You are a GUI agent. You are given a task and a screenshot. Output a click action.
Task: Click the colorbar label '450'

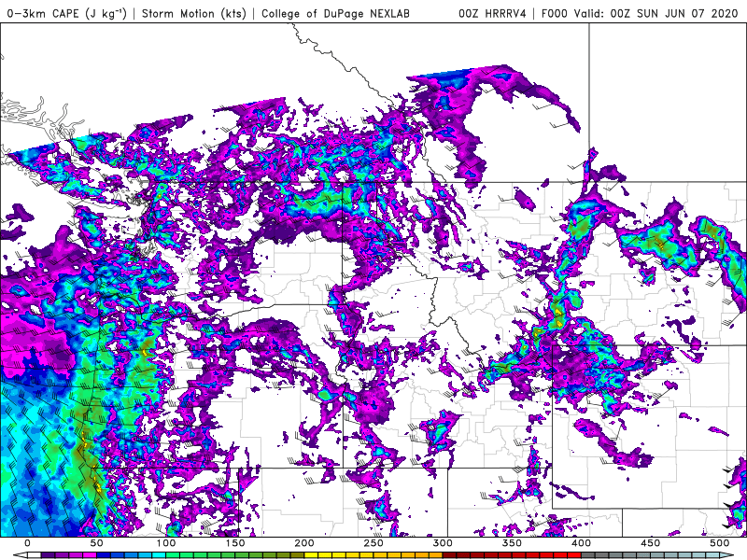pos(650,543)
